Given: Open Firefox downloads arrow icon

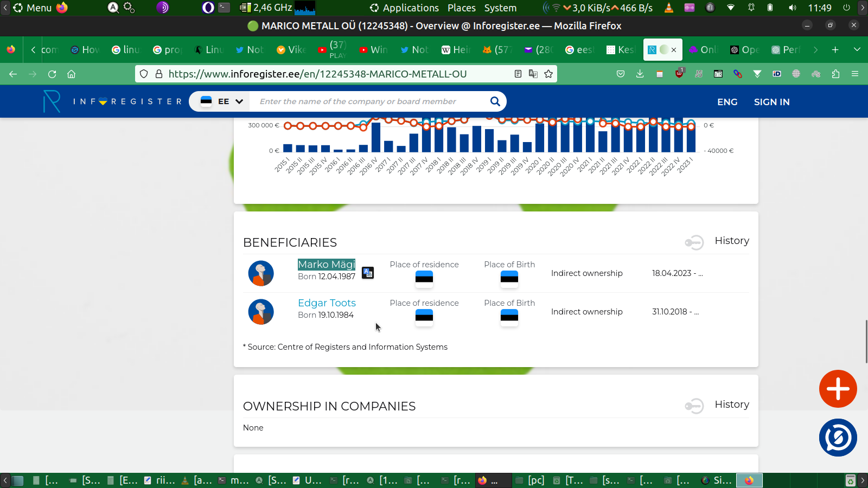Looking at the screenshot, I should click(x=640, y=74).
